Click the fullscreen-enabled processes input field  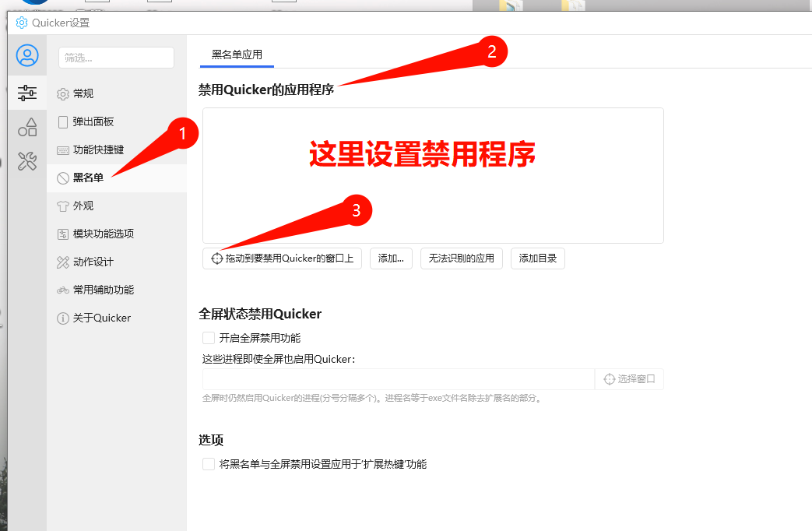coord(399,379)
